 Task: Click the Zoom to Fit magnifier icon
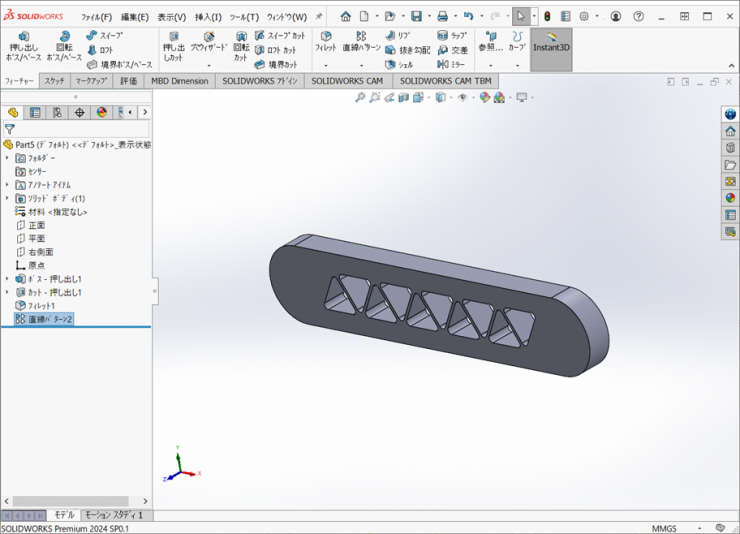[x=360, y=98]
